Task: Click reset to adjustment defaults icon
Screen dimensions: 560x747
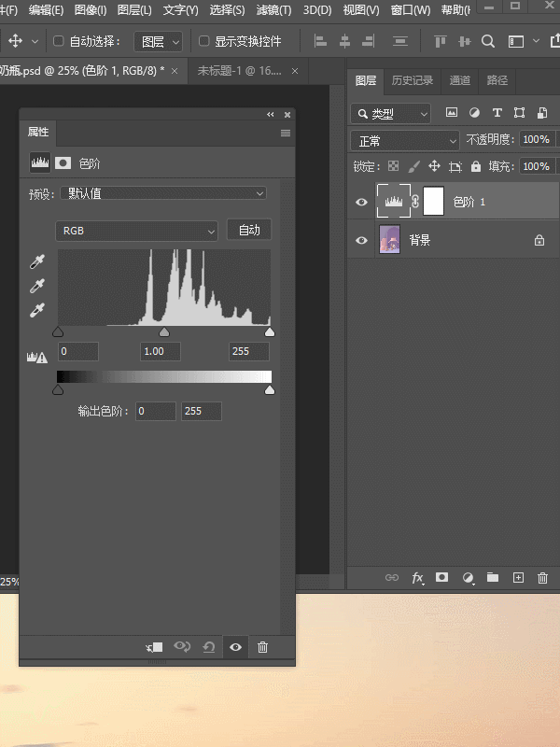Action: [208, 647]
